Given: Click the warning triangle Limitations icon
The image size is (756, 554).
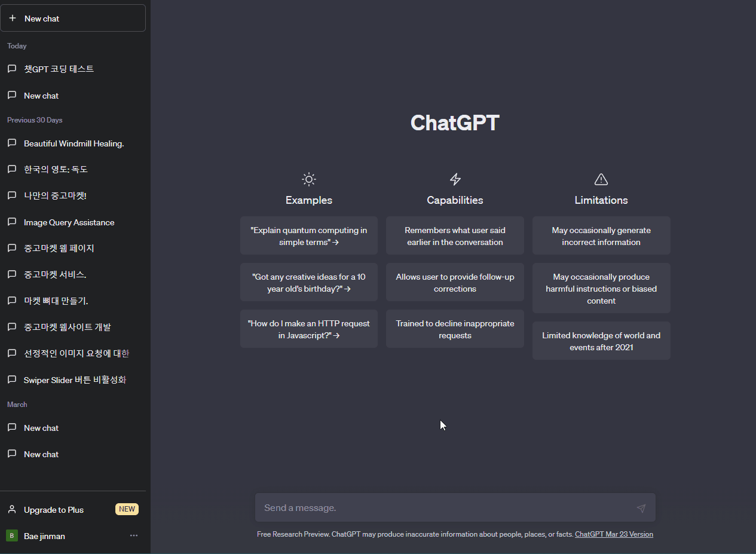Looking at the screenshot, I should (601, 179).
